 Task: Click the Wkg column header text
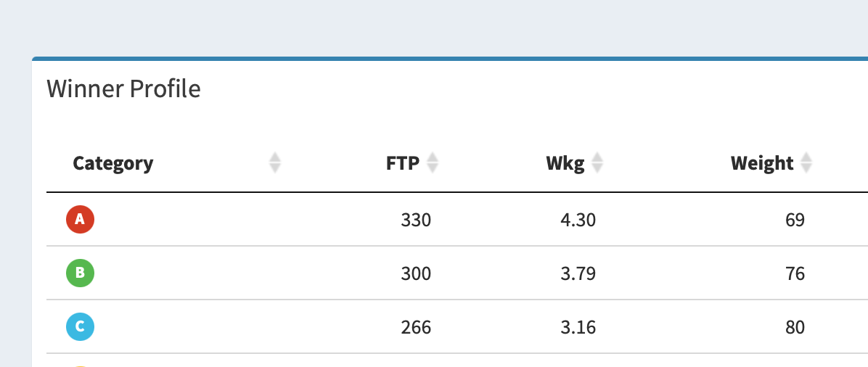tap(565, 164)
